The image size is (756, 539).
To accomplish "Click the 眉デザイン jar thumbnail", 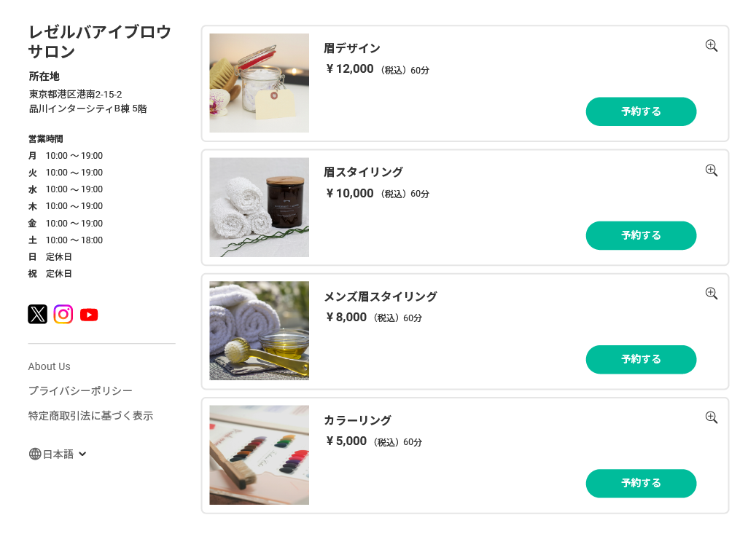I will coord(260,83).
